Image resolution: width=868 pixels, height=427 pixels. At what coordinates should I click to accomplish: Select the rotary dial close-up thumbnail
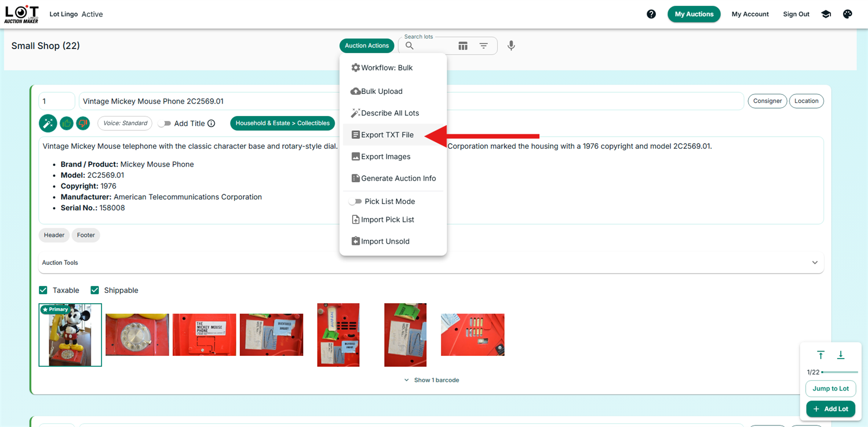click(137, 335)
